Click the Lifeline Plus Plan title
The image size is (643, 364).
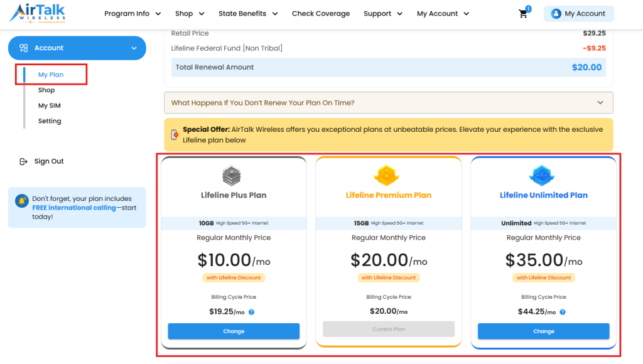click(x=234, y=195)
